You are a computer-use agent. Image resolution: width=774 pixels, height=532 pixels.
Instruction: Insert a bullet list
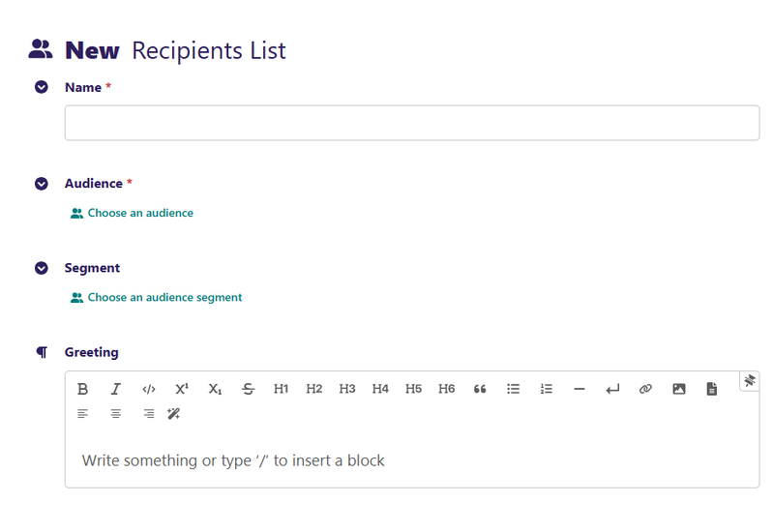(514, 389)
